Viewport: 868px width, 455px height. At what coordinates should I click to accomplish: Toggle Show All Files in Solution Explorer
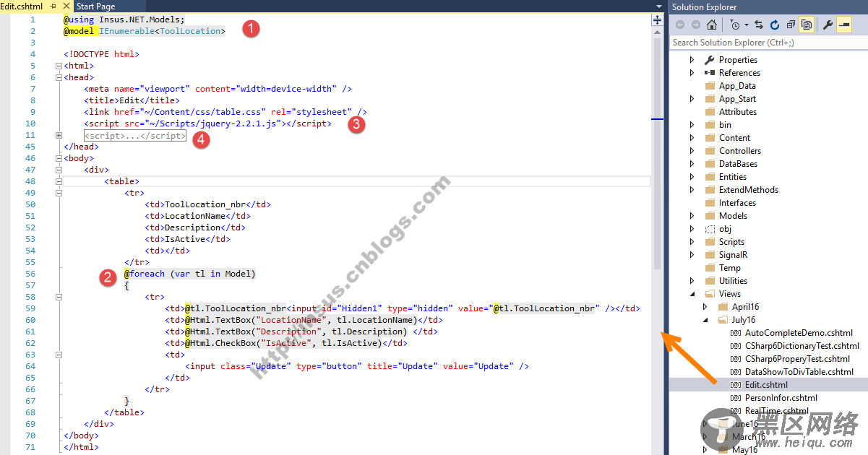click(x=807, y=25)
